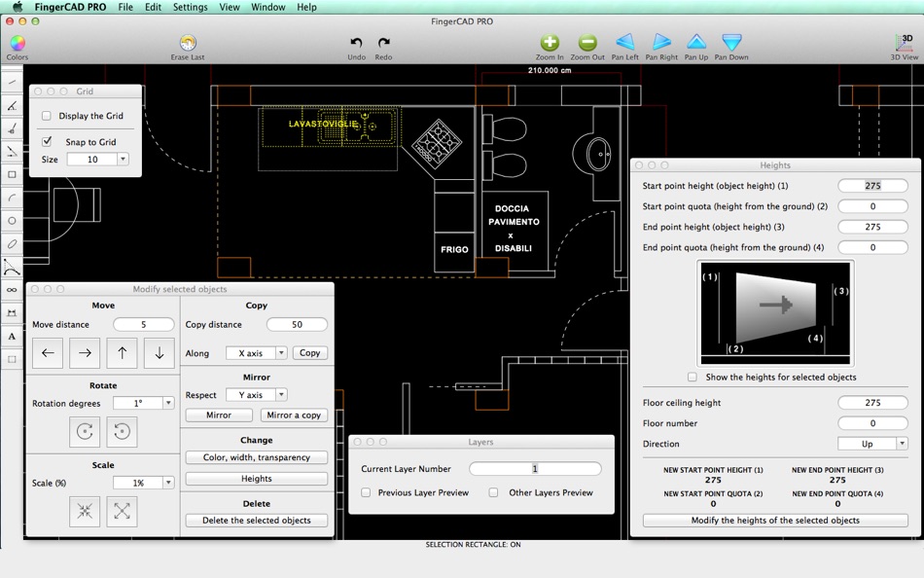Pan the drawing left
Viewport: 924px width, 578px height.
[x=624, y=43]
